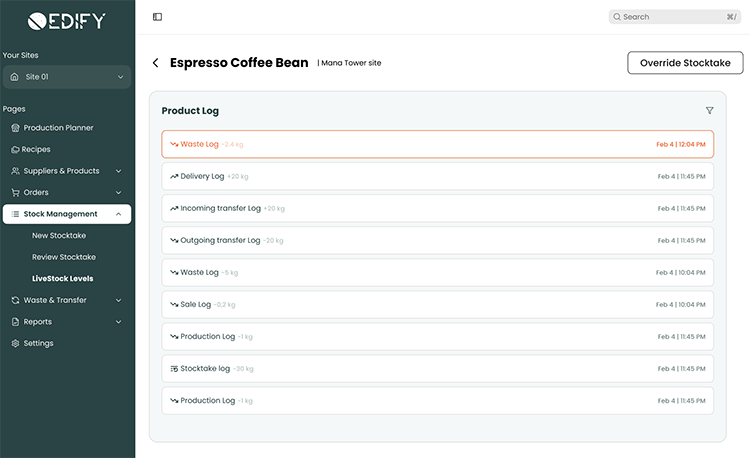
Task: Click the Edify logo
Action: 66,20
